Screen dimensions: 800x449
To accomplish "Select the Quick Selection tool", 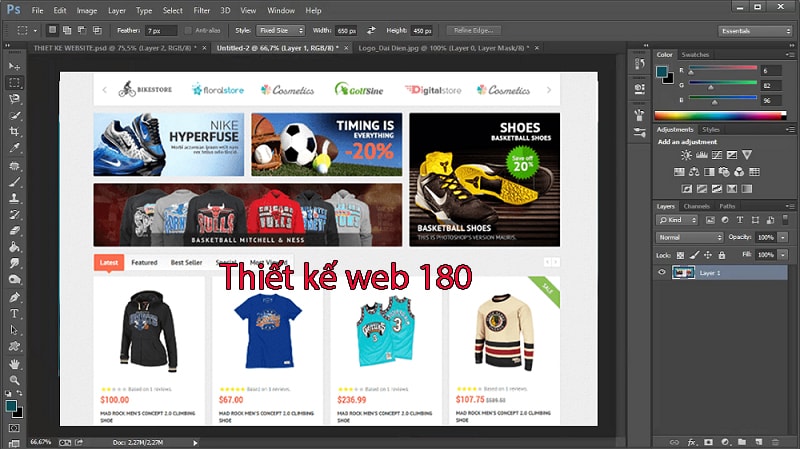I will click(14, 115).
